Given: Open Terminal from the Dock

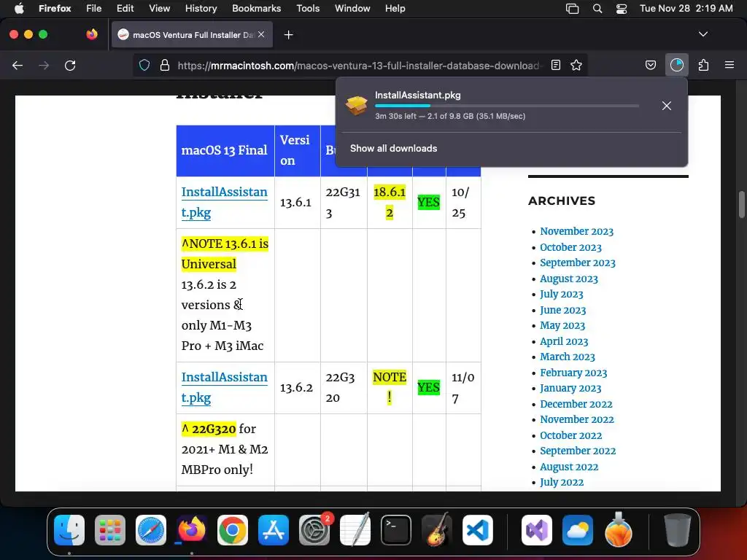Looking at the screenshot, I should (396, 529).
